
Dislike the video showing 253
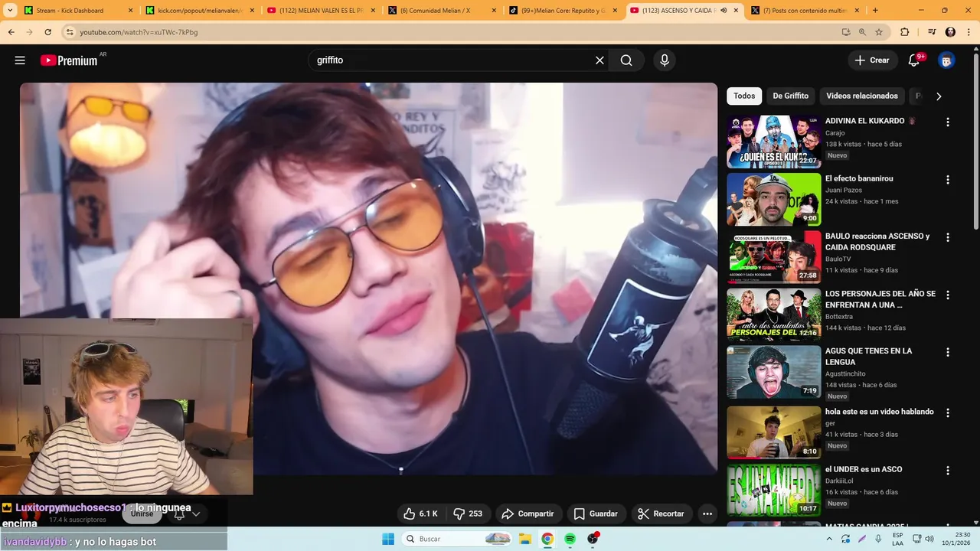coord(468,514)
